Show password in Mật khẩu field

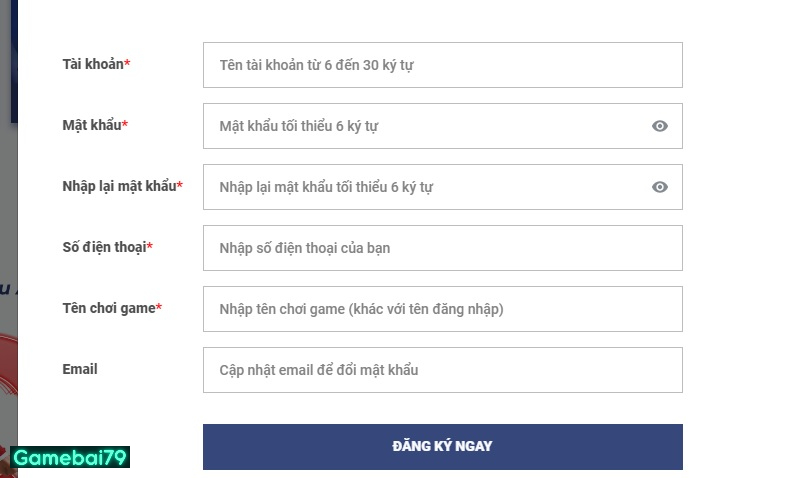click(659, 126)
